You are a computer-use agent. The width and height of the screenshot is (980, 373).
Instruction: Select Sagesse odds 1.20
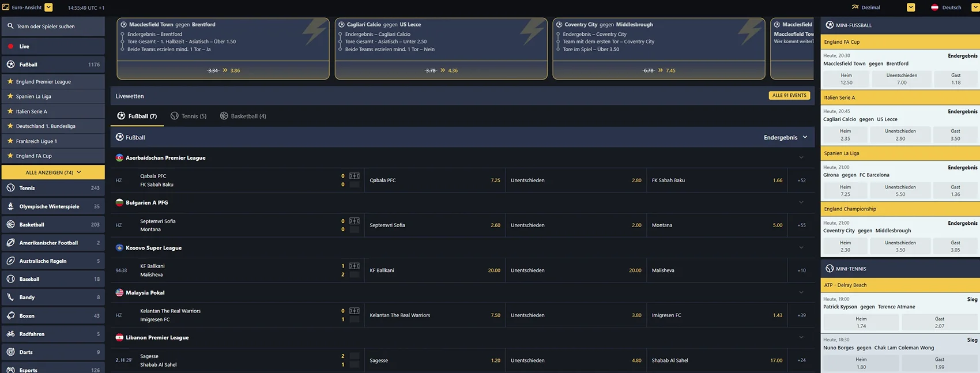point(435,360)
